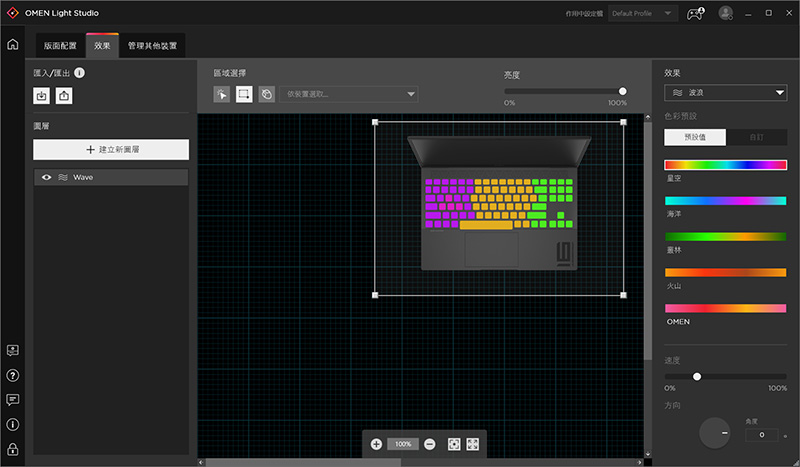The width and height of the screenshot is (800, 467).
Task: Adjust the 速度 speed slider handle
Action: [x=697, y=377]
